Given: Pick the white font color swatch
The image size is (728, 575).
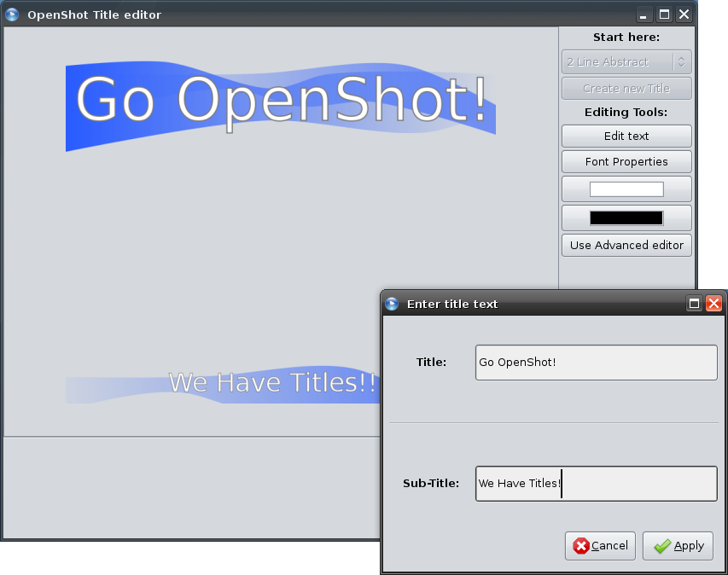Looking at the screenshot, I should click(626, 189).
